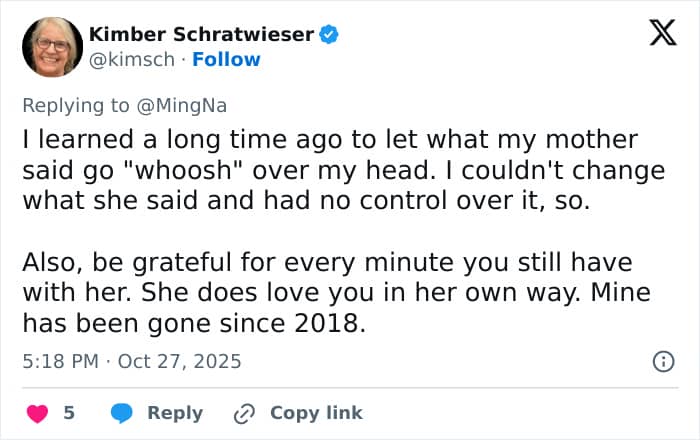Like the tweet with the heart icon

coord(37,412)
